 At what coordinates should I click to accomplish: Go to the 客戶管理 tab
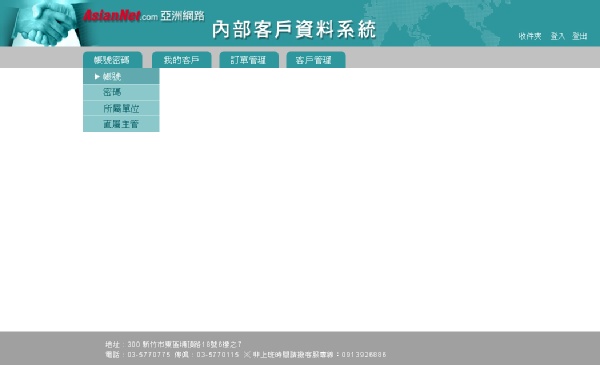[x=316, y=60]
